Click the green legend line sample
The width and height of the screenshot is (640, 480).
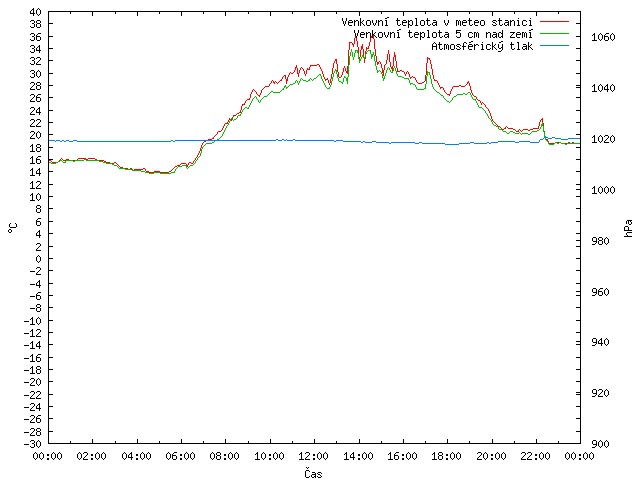[554, 34]
